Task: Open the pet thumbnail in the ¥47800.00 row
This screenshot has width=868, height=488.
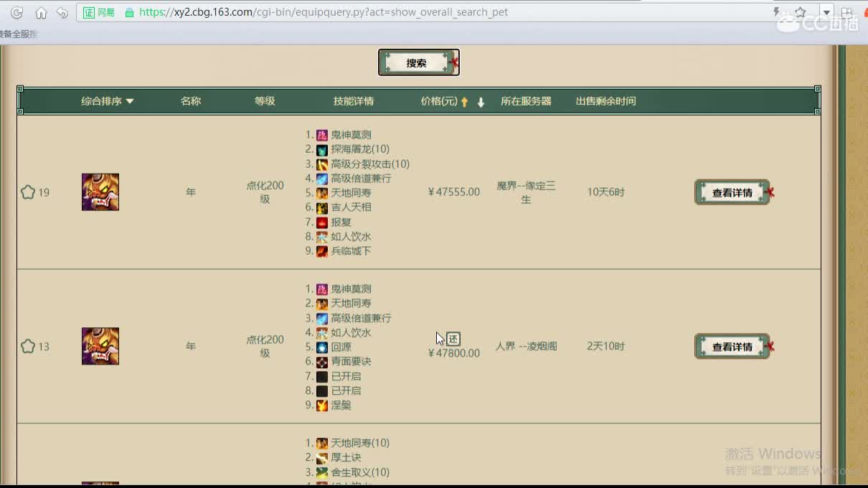Action: (100, 346)
